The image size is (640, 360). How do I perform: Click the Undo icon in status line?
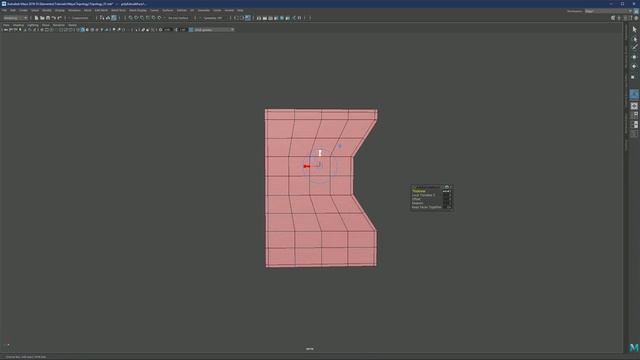pos(53,18)
